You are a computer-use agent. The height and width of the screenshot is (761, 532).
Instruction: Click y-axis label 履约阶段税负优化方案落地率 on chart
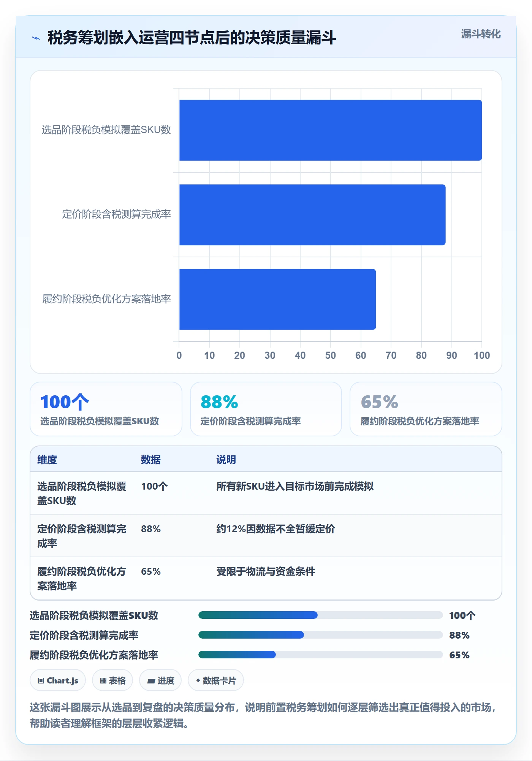pyautogui.click(x=107, y=299)
